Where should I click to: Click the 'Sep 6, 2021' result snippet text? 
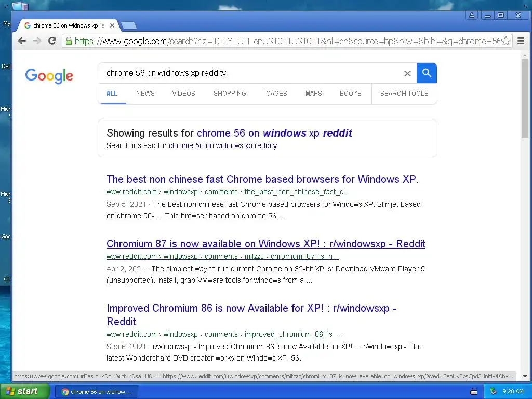pyautogui.click(x=263, y=352)
